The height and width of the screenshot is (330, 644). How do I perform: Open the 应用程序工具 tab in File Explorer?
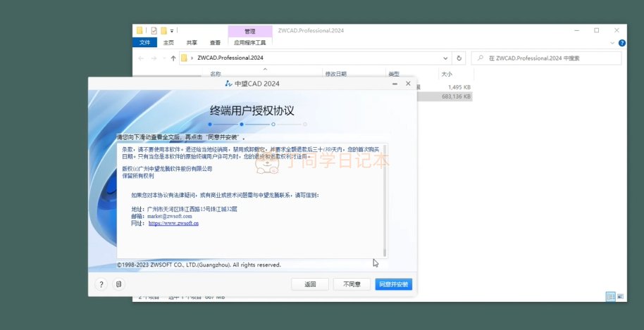tap(249, 43)
